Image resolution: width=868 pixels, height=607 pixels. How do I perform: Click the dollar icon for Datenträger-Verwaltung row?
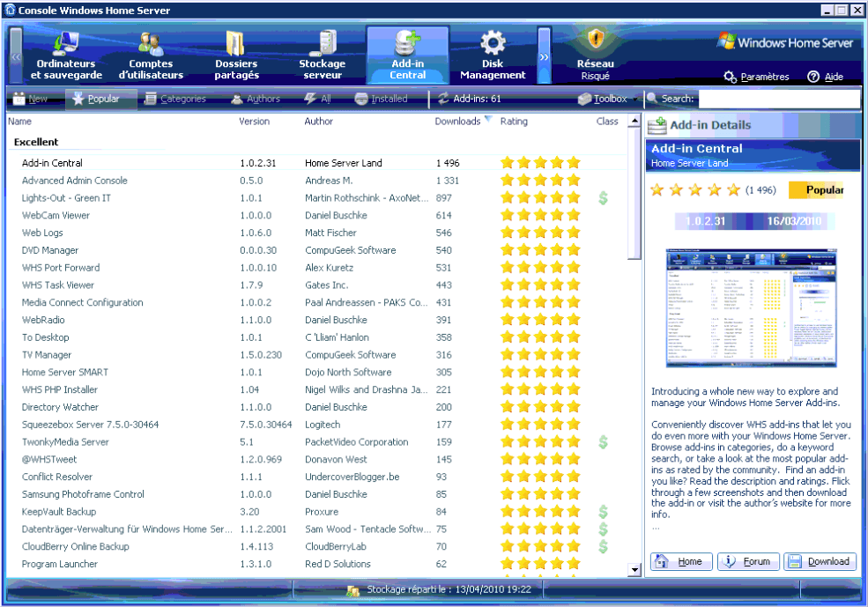coord(604,529)
